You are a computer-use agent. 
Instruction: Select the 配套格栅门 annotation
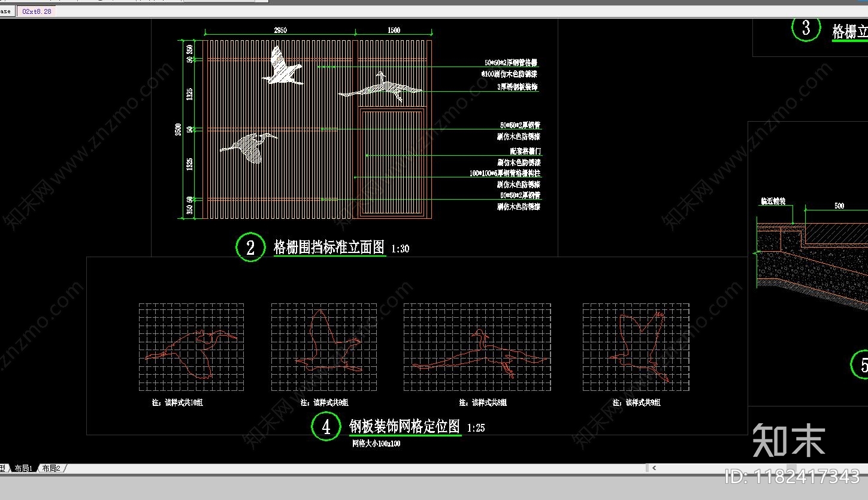tap(526, 152)
